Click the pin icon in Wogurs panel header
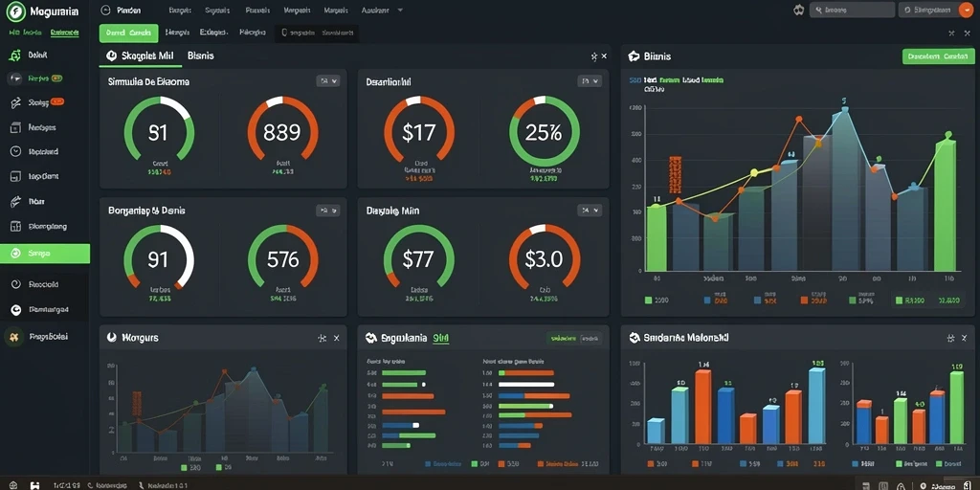980x490 pixels. (322, 338)
